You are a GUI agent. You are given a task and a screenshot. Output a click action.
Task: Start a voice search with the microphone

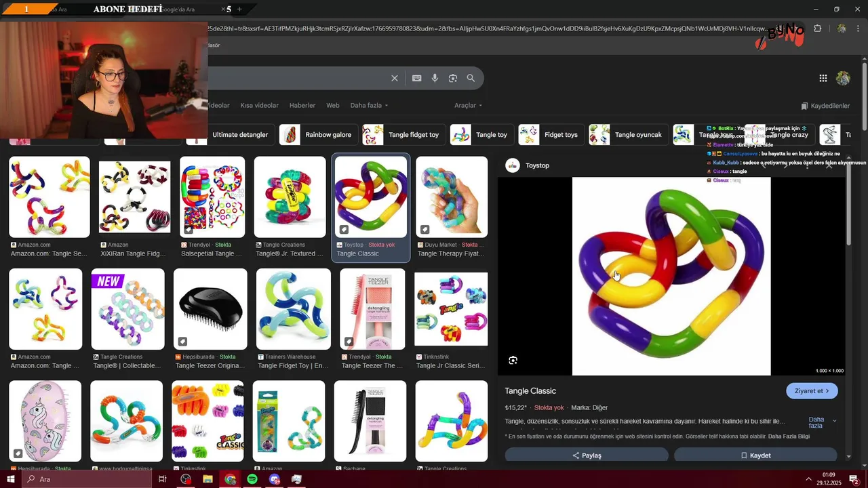click(x=435, y=78)
